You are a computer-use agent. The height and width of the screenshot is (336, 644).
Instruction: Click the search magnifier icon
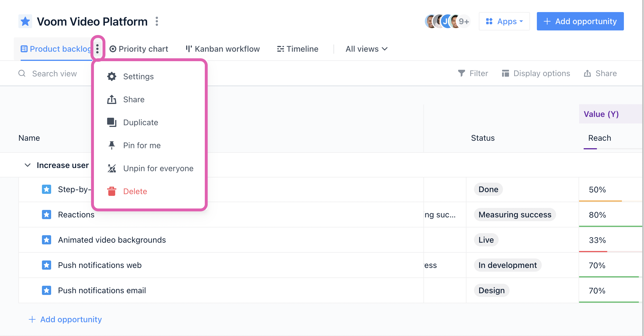point(22,74)
